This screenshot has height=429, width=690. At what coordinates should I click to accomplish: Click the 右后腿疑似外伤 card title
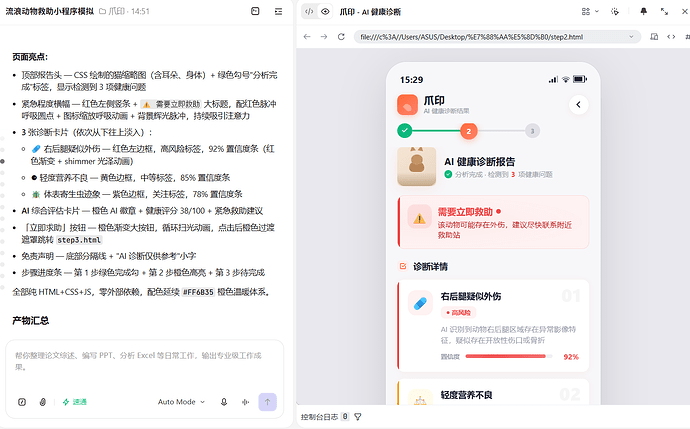[x=471, y=297]
